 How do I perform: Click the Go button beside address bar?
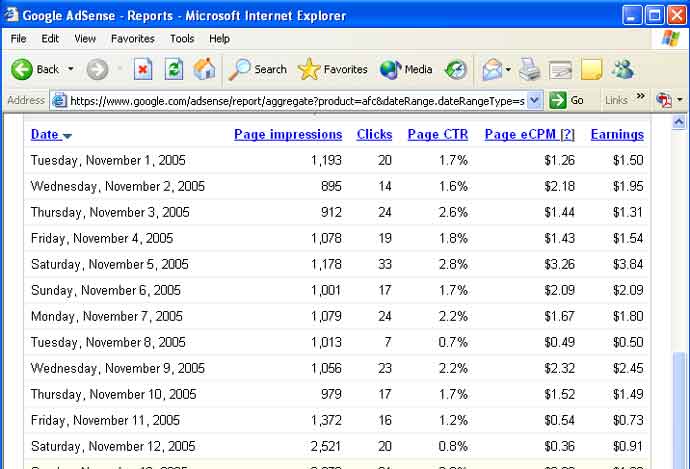(x=568, y=100)
